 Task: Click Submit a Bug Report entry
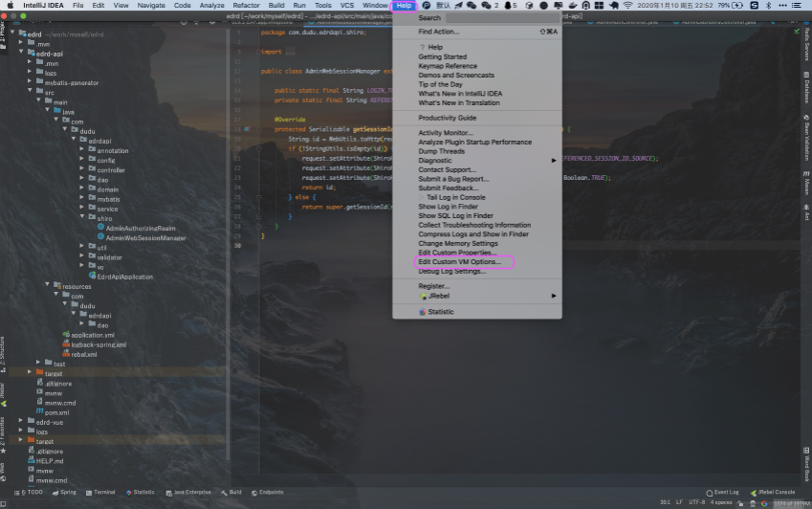coord(453,179)
